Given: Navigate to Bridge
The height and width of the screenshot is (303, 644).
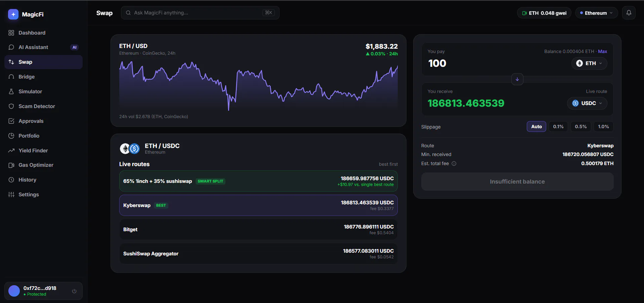Looking at the screenshot, I should pyautogui.click(x=43, y=77).
